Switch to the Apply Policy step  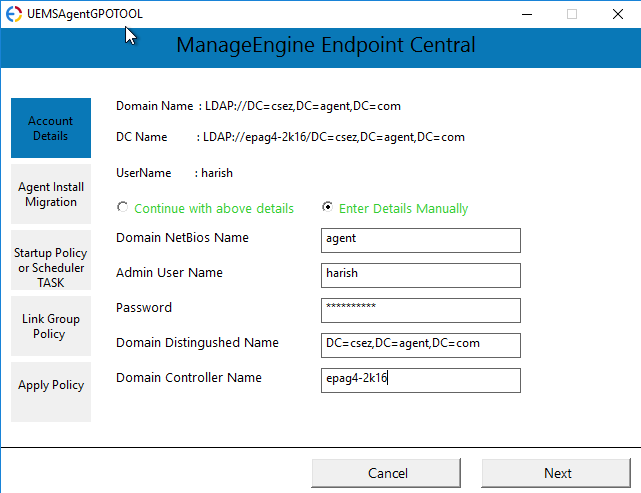[x=51, y=392]
